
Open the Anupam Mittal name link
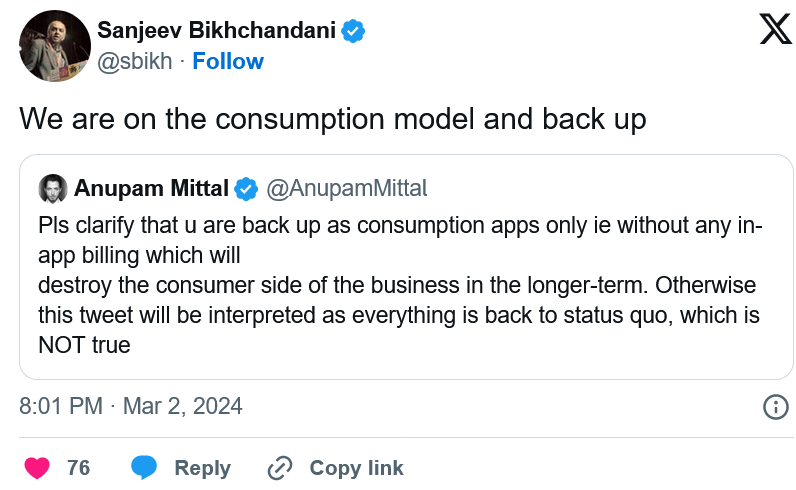coord(151,188)
